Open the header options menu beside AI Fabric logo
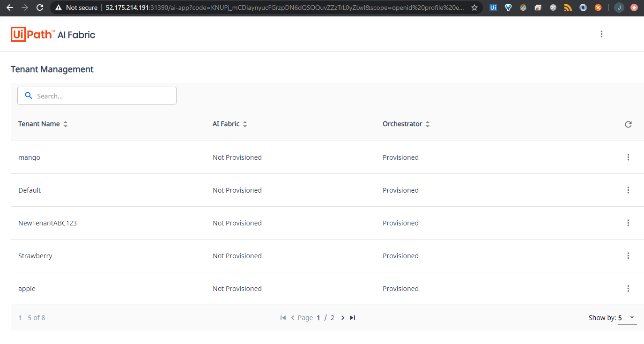The width and height of the screenshot is (644, 344). [x=601, y=34]
